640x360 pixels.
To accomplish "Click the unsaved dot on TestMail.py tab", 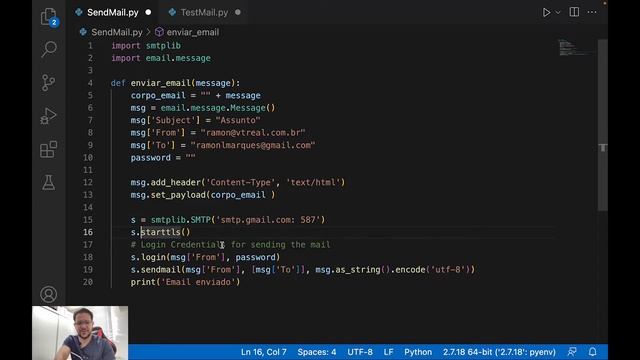I will [x=238, y=12].
